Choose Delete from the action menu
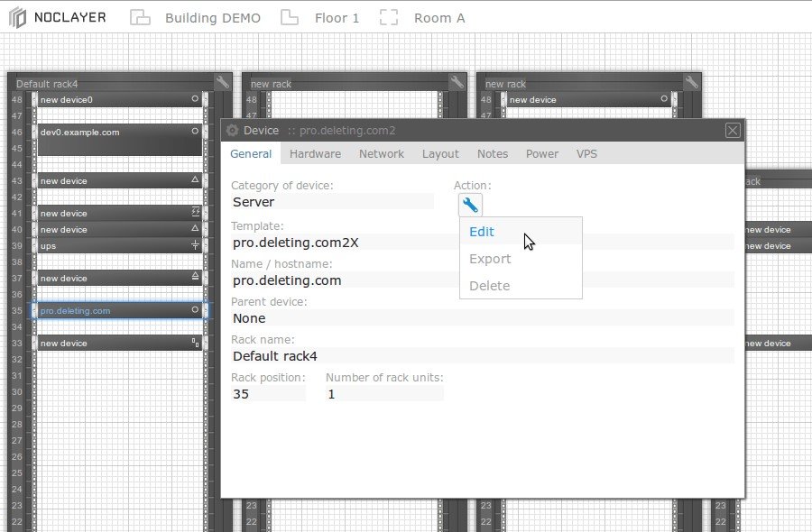Image resolution: width=812 pixels, height=532 pixels. 521,285
